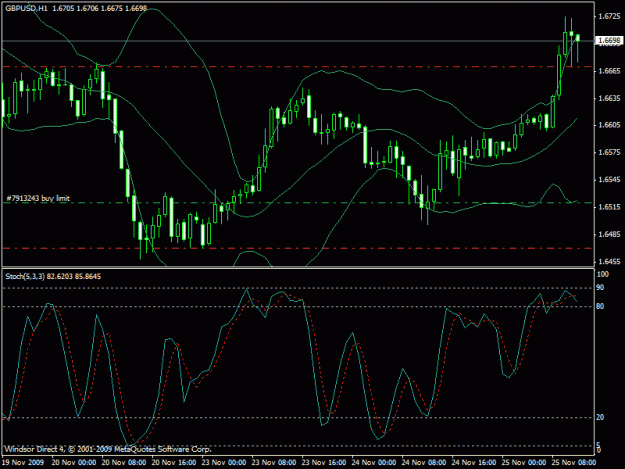625x469 pixels.
Task: Click the 23 Nov 16:00 time label
Action: [x=324, y=463]
